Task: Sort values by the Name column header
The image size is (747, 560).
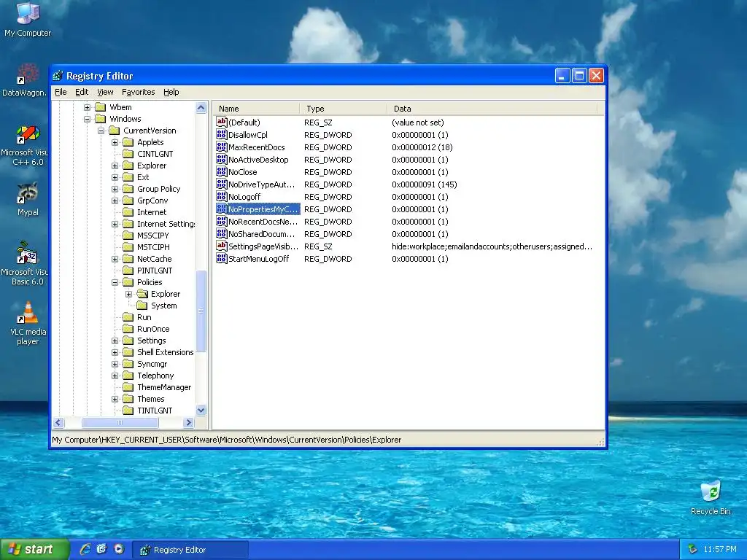Action: [x=256, y=109]
